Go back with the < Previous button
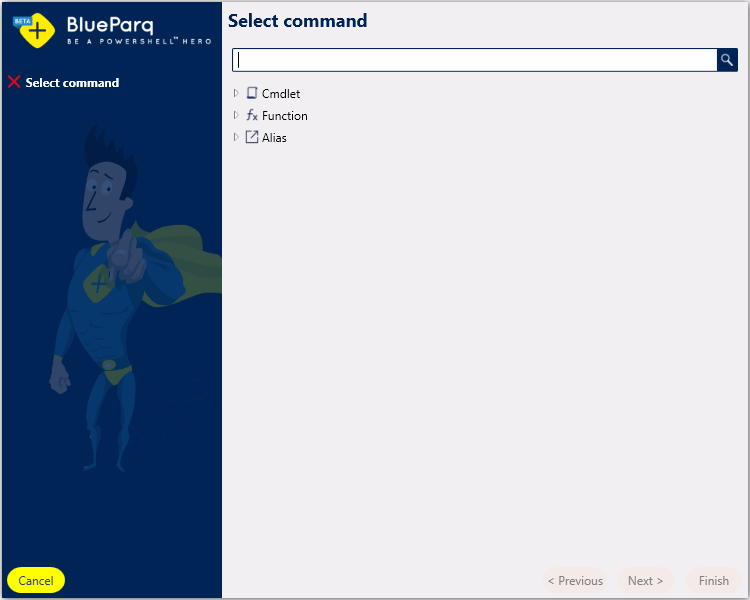The width and height of the screenshot is (750, 600). (x=575, y=581)
